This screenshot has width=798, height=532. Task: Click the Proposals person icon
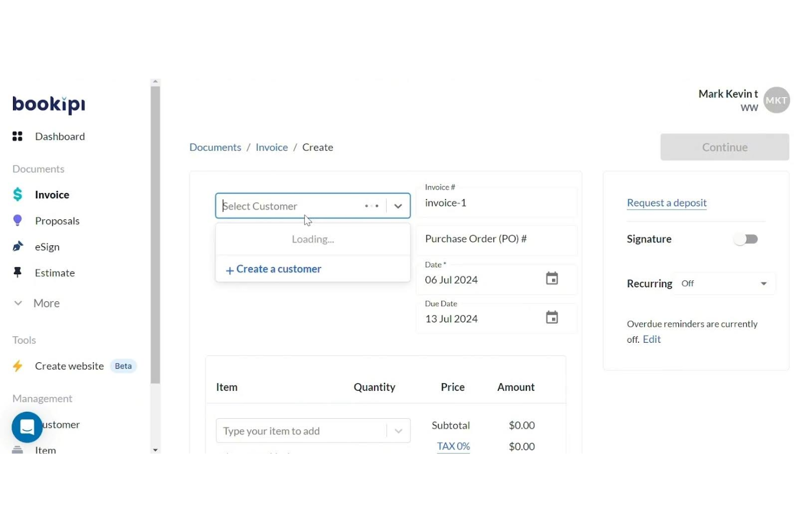point(18,220)
